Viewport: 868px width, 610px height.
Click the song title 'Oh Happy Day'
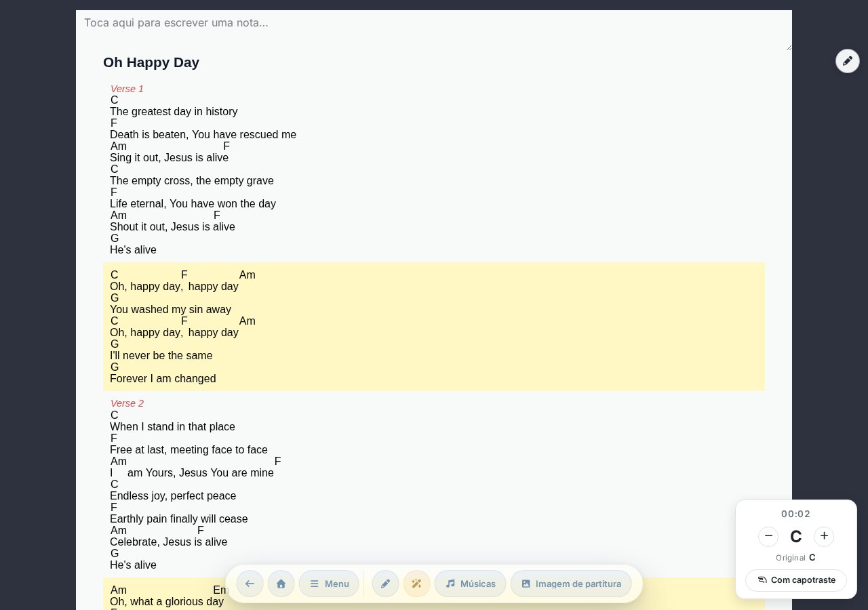click(151, 62)
